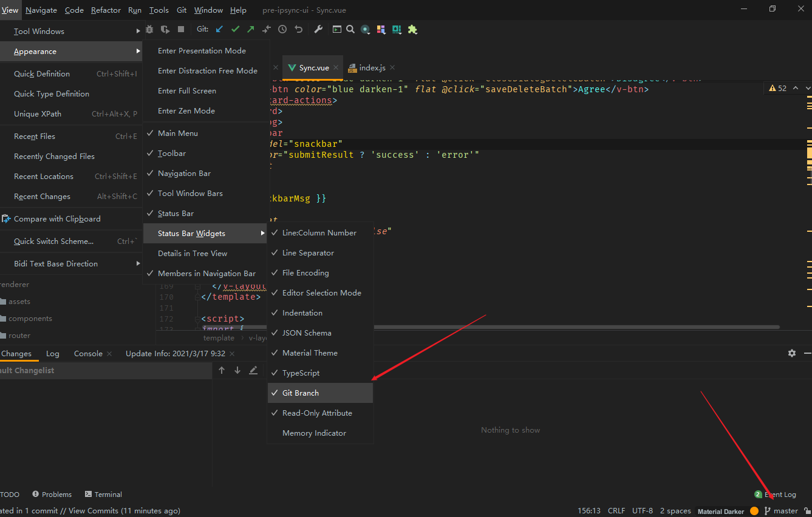Select Compare with Clipboard menu entry
This screenshot has width=812, height=517.
click(x=71, y=219)
